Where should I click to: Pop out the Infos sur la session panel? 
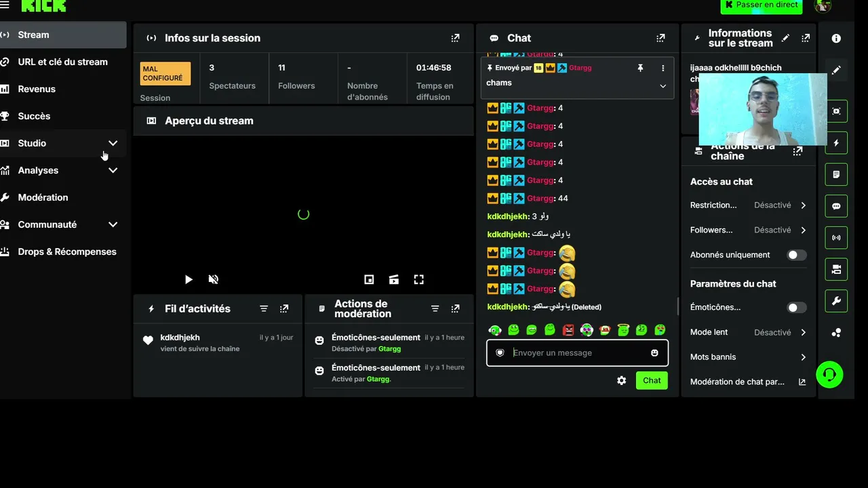[455, 38]
